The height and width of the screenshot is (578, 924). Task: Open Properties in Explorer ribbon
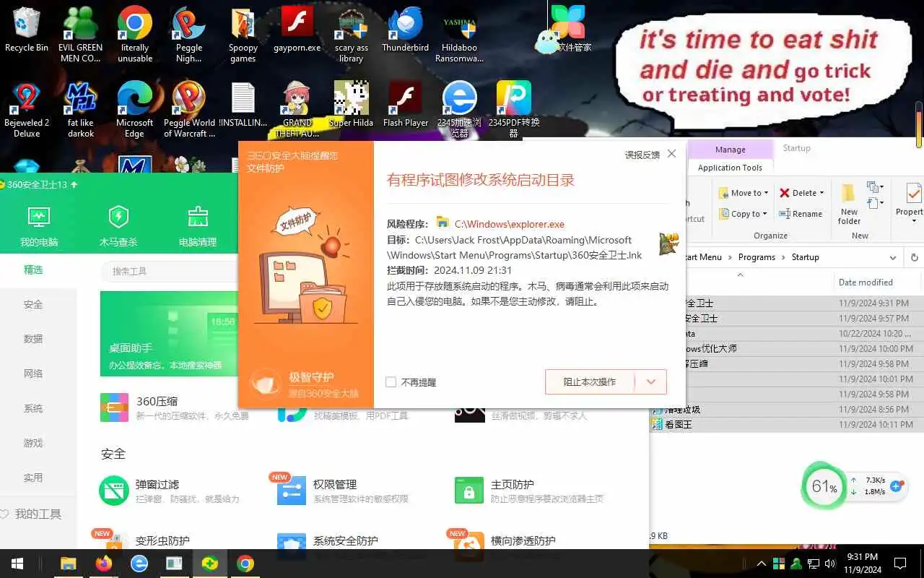pyautogui.click(x=911, y=204)
